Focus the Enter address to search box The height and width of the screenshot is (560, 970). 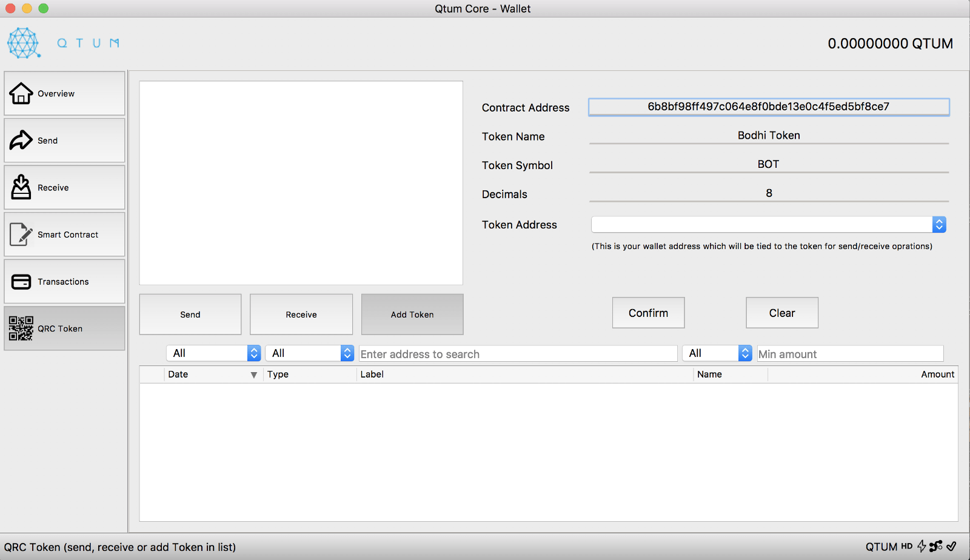(x=518, y=354)
